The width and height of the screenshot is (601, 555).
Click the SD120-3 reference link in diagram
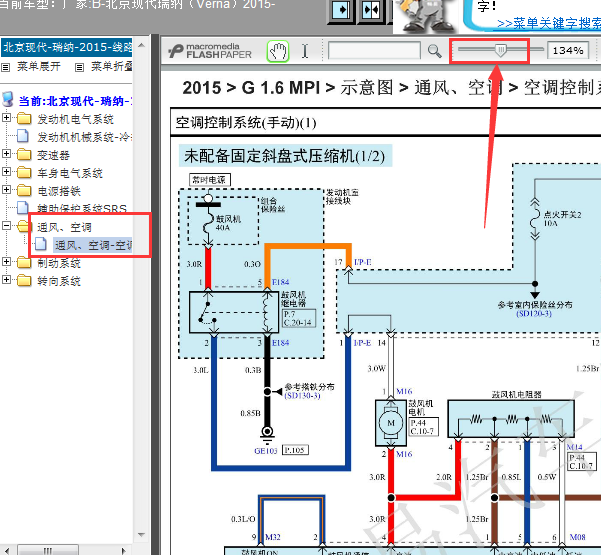[x=534, y=314]
